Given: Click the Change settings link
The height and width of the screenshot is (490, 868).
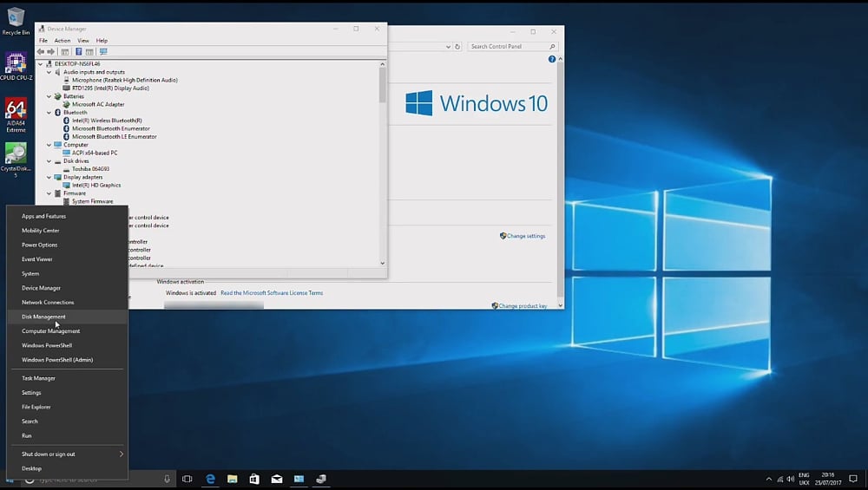Looking at the screenshot, I should (x=526, y=236).
